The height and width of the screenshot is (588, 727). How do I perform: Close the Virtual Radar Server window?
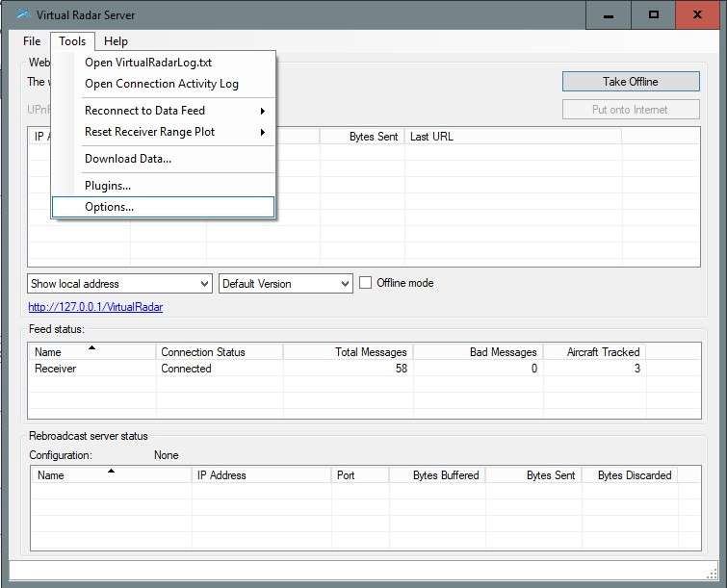[697, 15]
